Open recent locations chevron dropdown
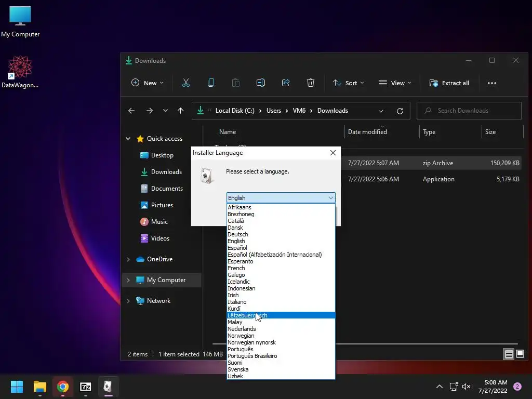Image resolution: width=532 pixels, height=399 pixels. pyautogui.click(x=165, y=111)
